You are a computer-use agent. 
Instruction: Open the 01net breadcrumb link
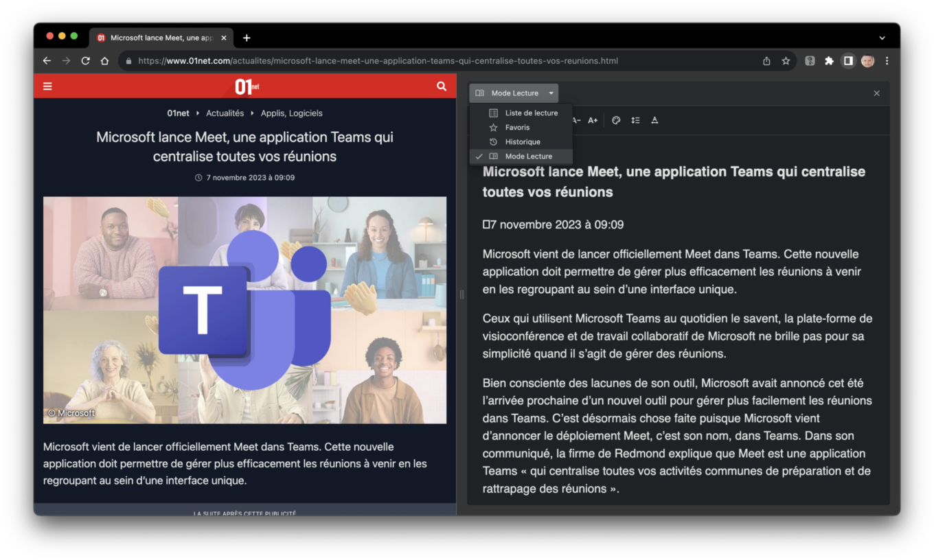(x=179, y=113)
